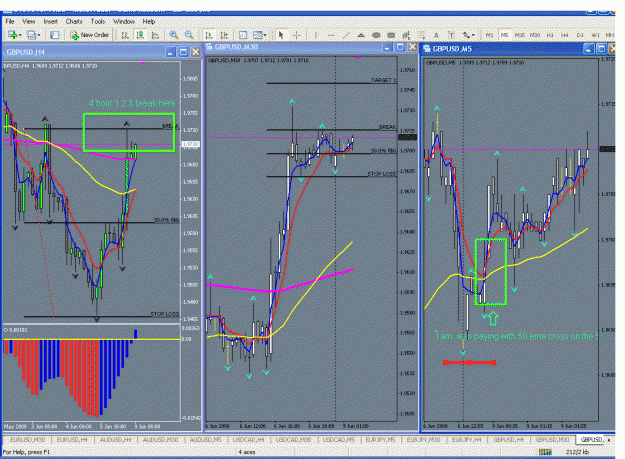Select the Rectangle shape tool
625x459 pixels.
[x=391, y=35]
